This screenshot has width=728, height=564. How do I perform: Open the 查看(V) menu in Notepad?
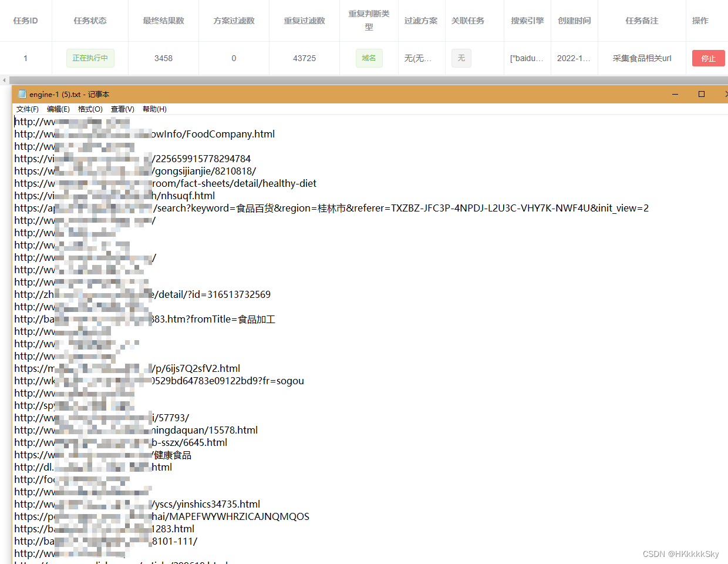pyautogui.click(x=122, y=109)
